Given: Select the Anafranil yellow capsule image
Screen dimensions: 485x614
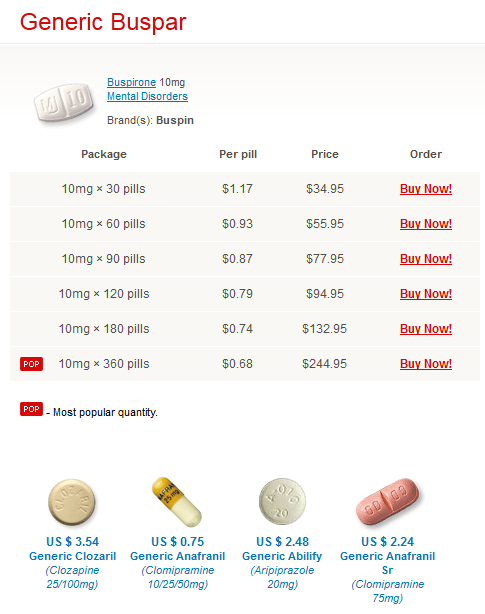Looking at the screenshot, I should (x=177, y=502).
